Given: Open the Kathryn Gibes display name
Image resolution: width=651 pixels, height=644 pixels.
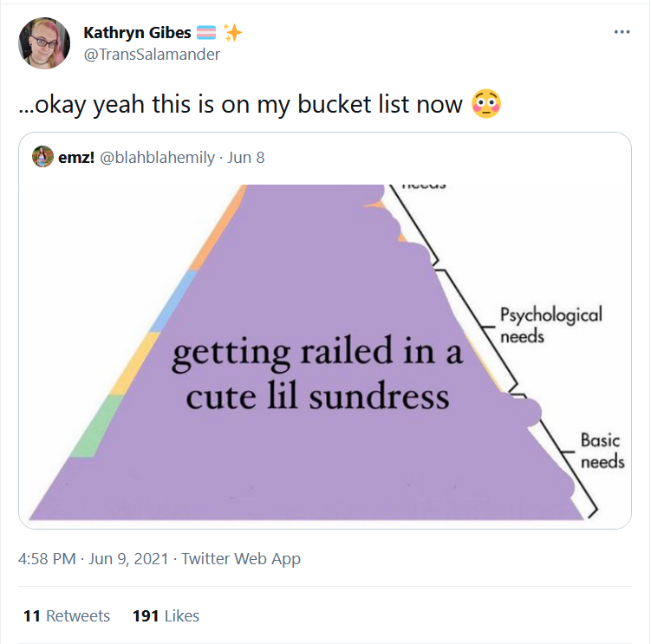Looking at the screenshot, I should [137, 32].
